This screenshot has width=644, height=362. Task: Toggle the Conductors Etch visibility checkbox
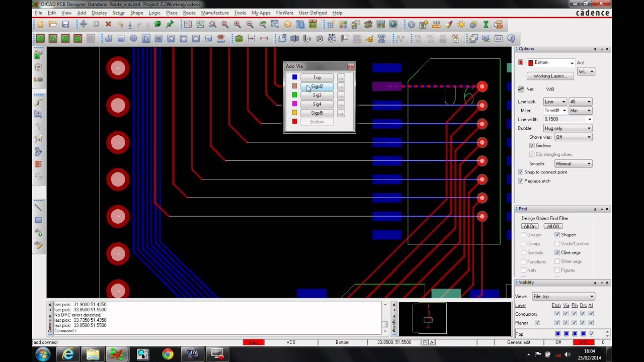pos(557,314)
